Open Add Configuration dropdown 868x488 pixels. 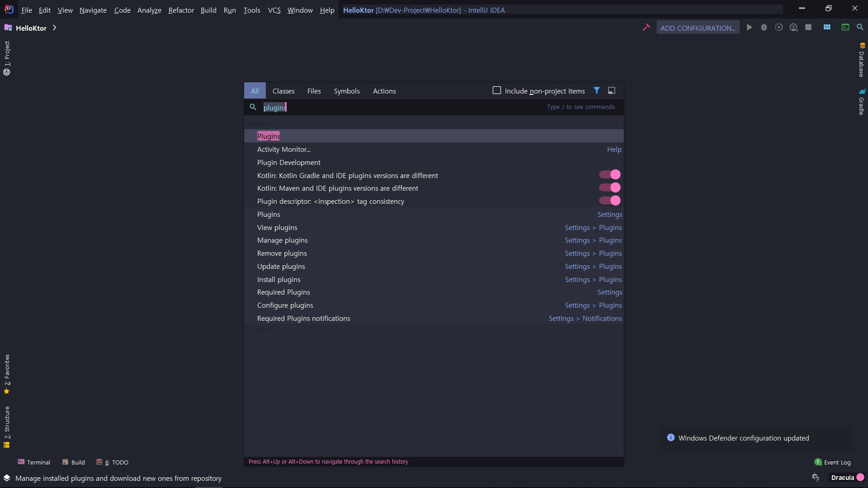[x=698, y=28]
